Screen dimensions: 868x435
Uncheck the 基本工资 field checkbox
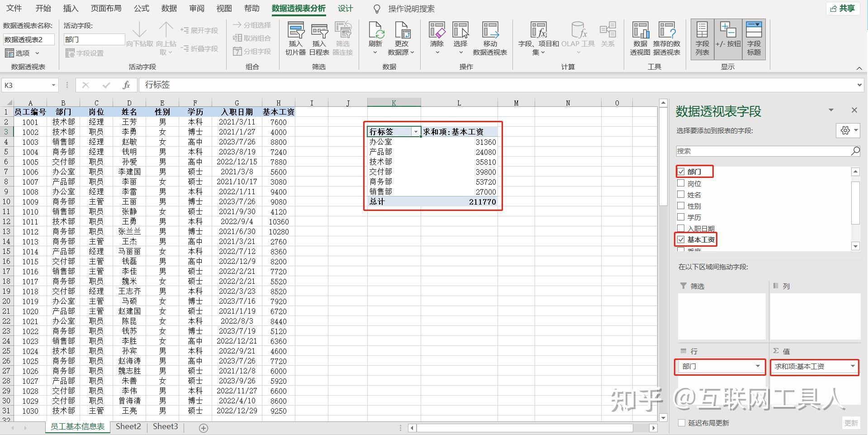point(681,239)
